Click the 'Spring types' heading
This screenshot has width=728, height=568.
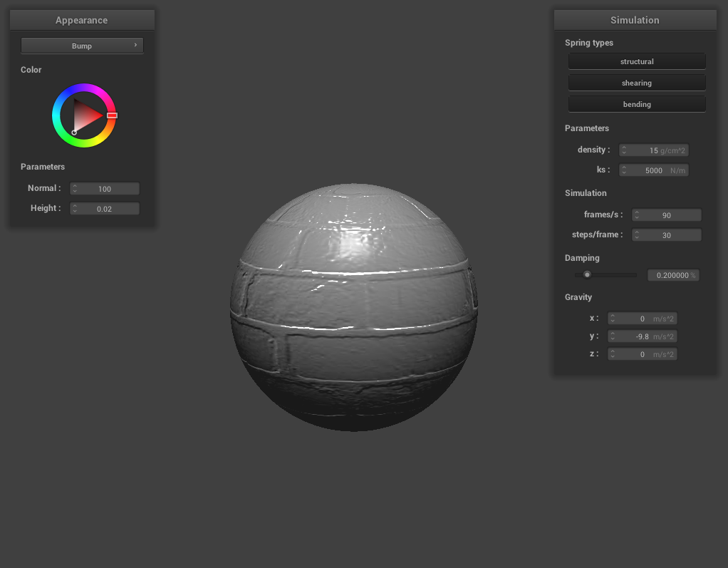pyautogui.click(x=588, y=42)
